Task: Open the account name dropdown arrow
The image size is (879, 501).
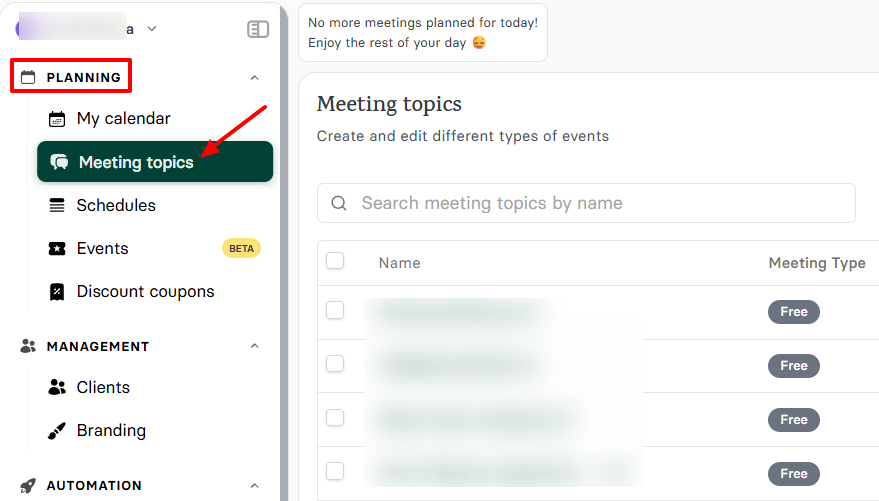Action: point(152,29)
